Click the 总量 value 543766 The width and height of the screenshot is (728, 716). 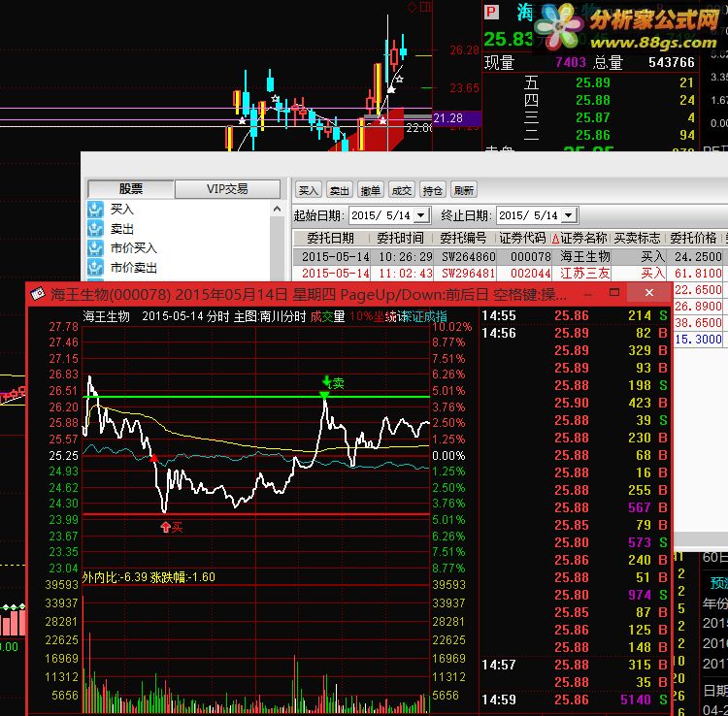[x=672, y=62]
